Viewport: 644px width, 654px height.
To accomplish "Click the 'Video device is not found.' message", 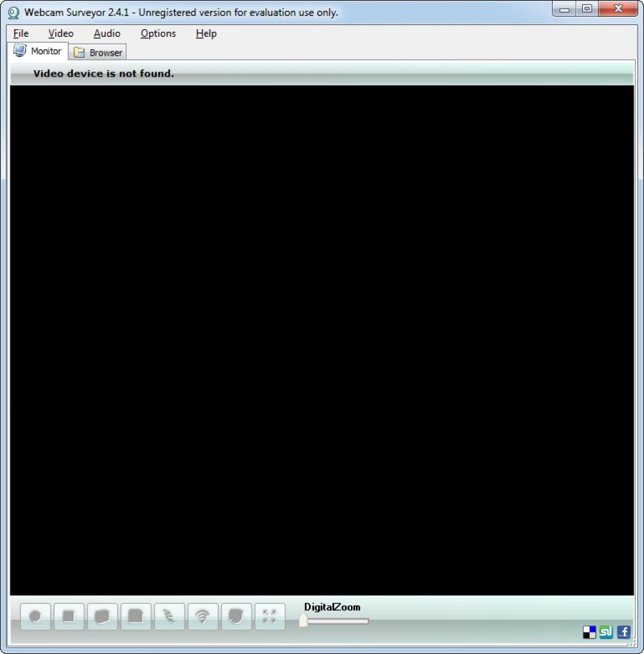I will pos(104,74).
